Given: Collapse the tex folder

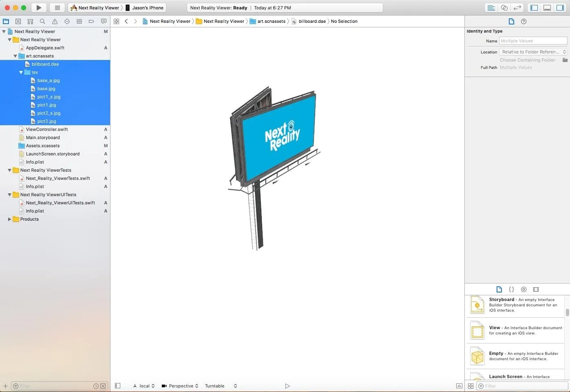Looking at the screenshot, I should (21, 72).
